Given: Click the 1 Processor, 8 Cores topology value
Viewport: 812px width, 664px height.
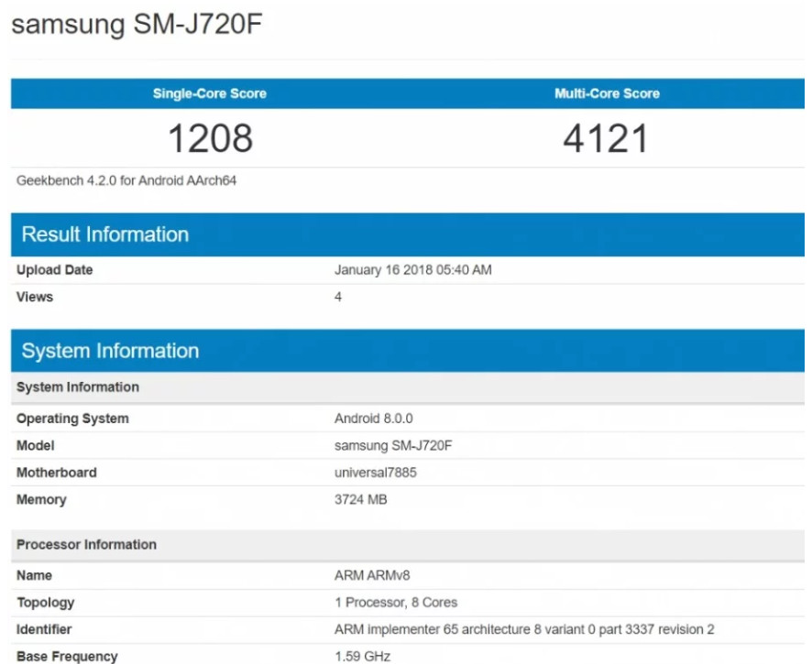Looking at the screenshot, I should click(396, 603).
